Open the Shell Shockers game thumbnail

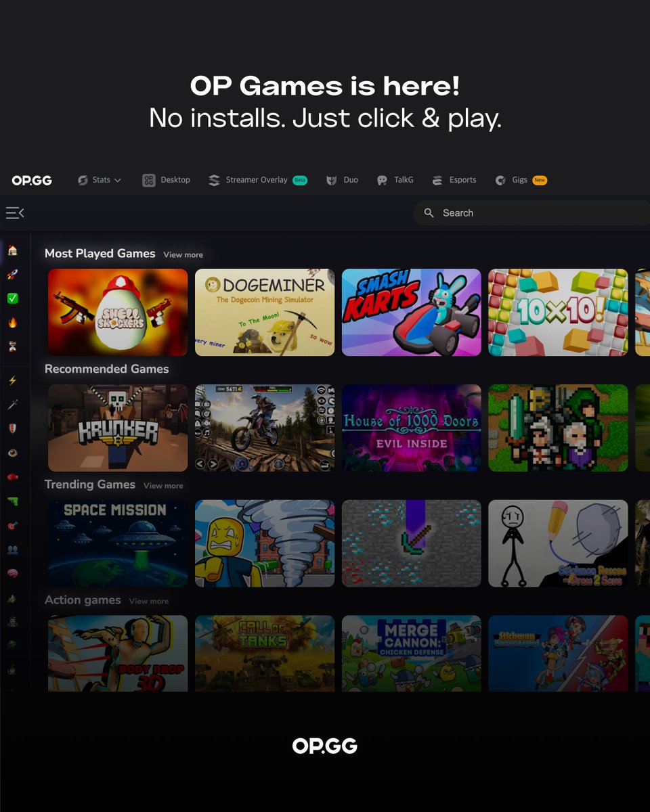118,313
